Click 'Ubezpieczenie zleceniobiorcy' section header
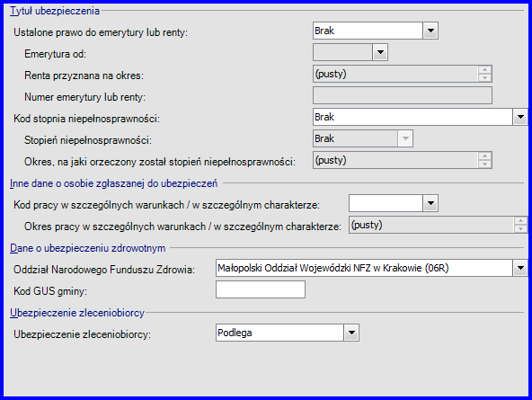 [77, 313]
